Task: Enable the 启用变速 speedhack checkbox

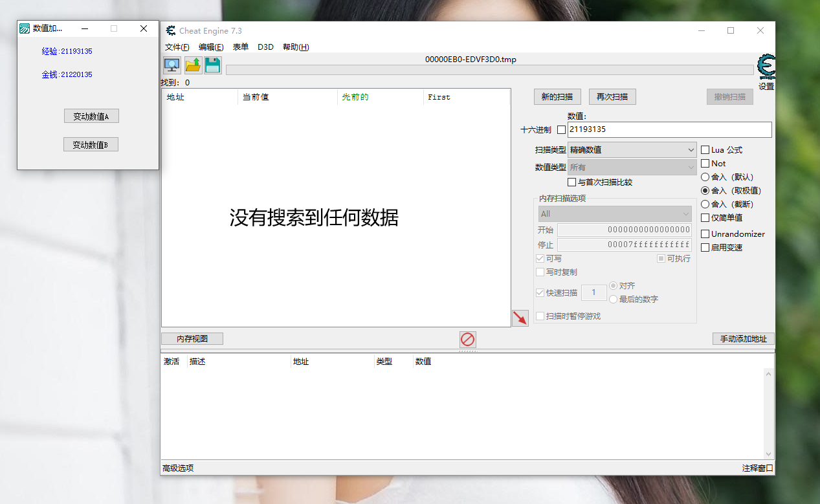Action: point(705,247)
